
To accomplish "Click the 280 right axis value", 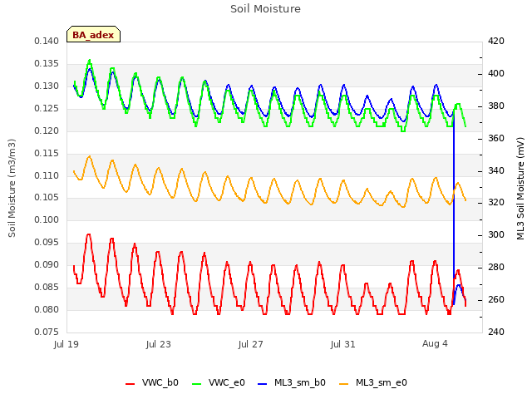I will click(x=496, y=267).
